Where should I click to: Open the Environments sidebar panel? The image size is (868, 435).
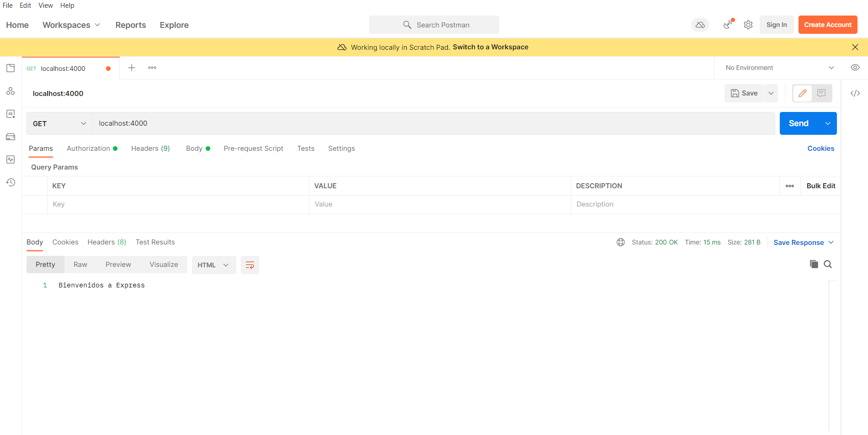[11, 114]
